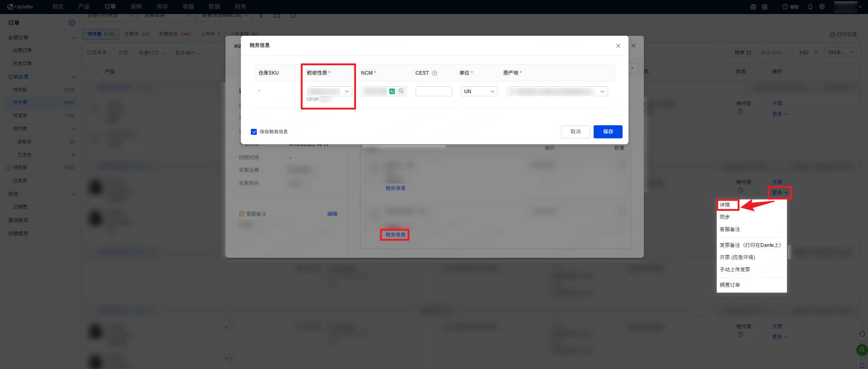Click the highlighted 税务信息 link
Screen dimensions: 868x369
[x=395, y=235]
